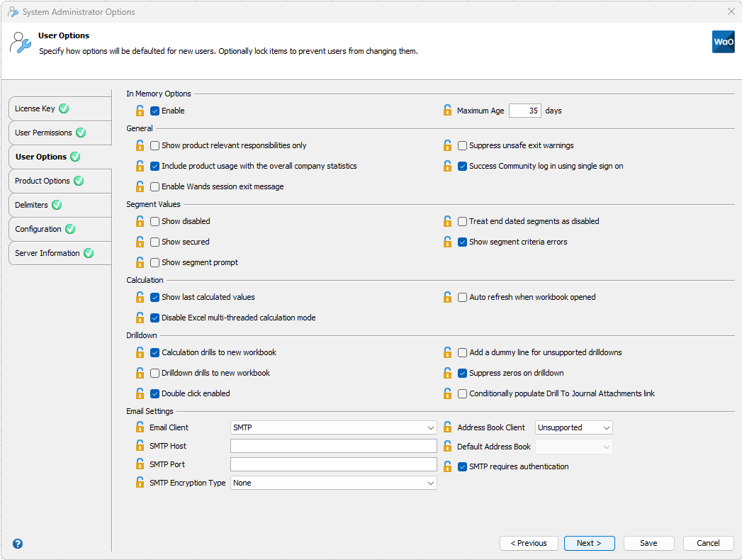Click the padlock next to Email Client
742x560 pixels.
(x=140, y=426)
